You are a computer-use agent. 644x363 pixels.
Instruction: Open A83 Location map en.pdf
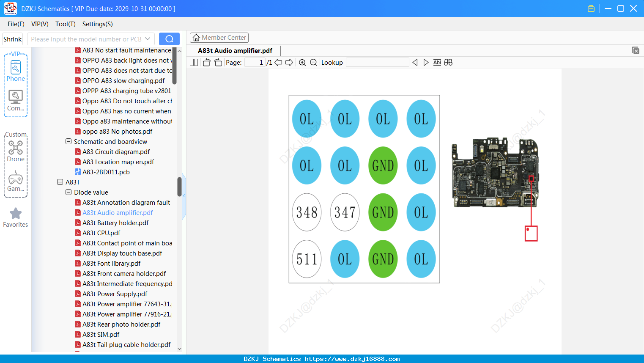pos(118,162)
